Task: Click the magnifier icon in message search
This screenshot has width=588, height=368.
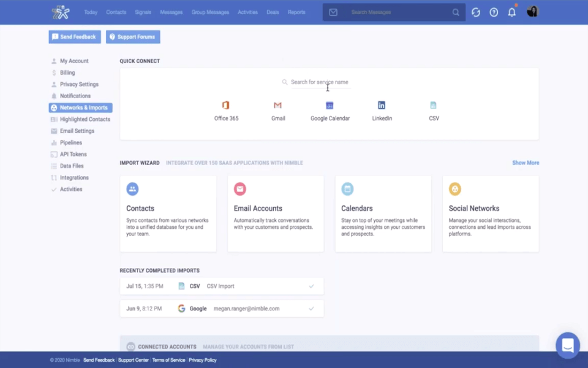Action: [456, 12]
